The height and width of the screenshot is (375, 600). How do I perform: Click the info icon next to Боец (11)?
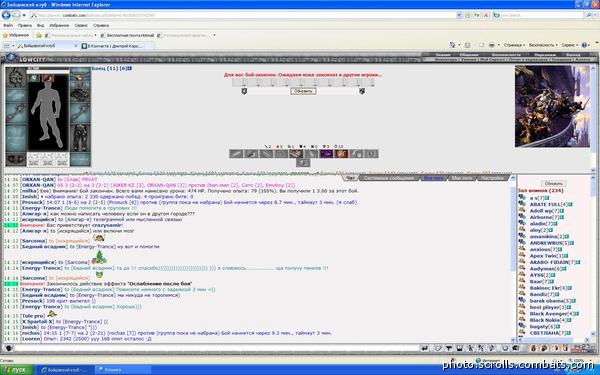pos(130,68)
